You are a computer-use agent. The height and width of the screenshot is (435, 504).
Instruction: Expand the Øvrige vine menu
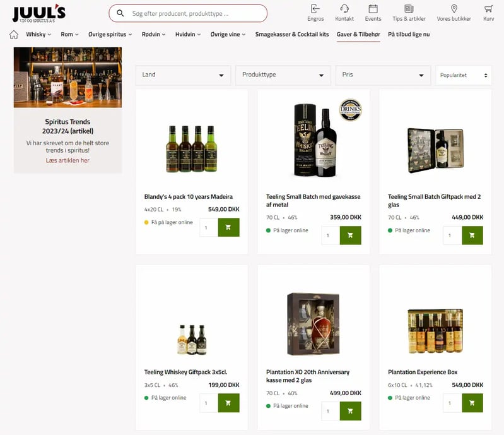click(228, 35)
